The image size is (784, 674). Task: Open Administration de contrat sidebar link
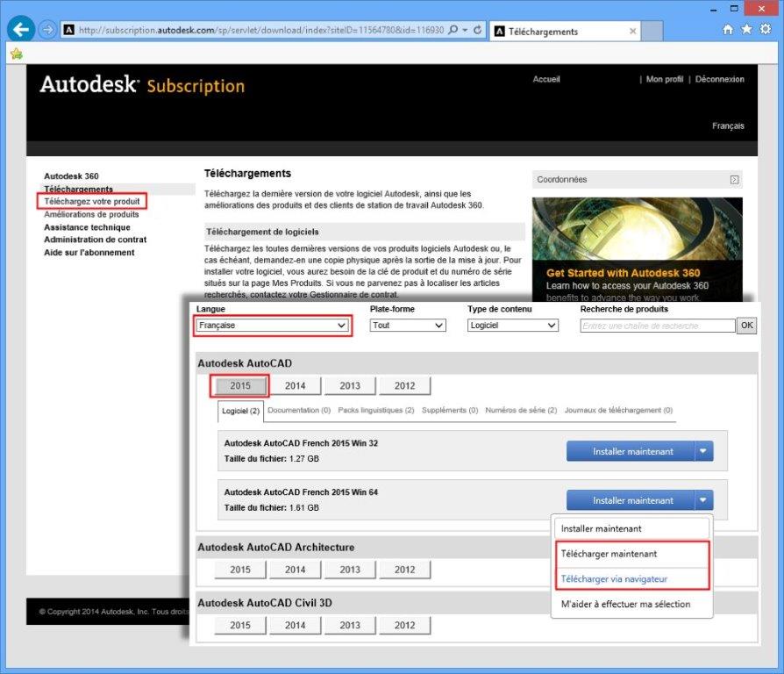coord(95,240)
